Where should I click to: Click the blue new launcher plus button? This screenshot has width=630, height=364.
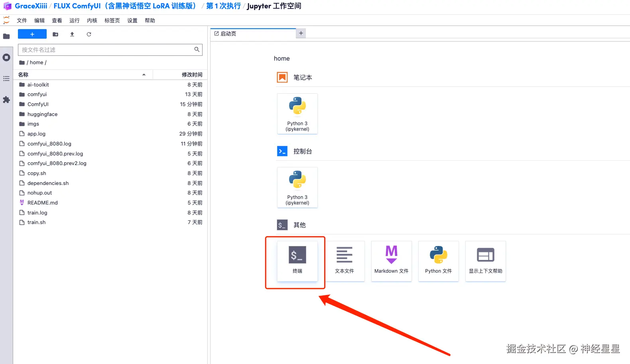[32, 34]
